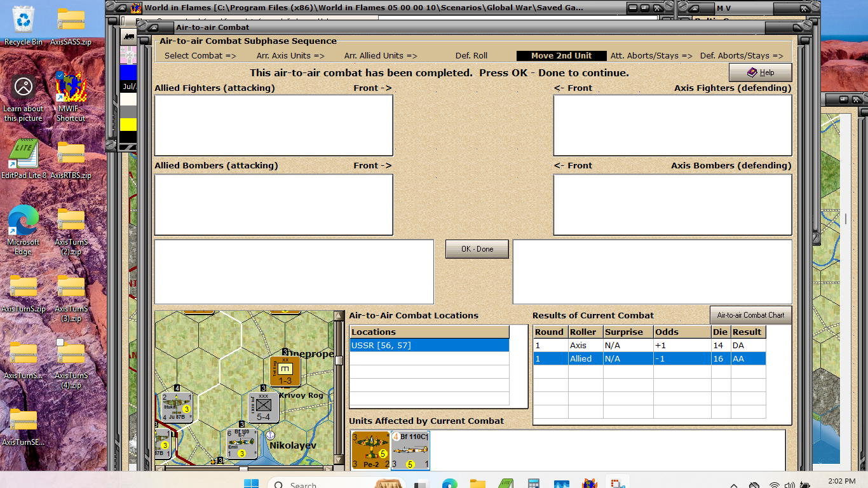Click the Axis Fighters (defending) list box

(673, 125)
